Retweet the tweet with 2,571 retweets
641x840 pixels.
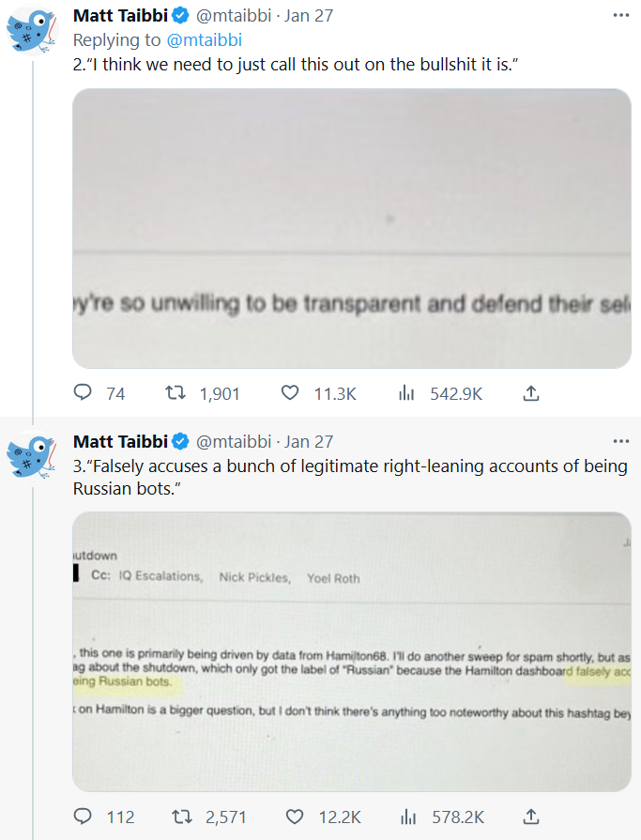point(176,817)
